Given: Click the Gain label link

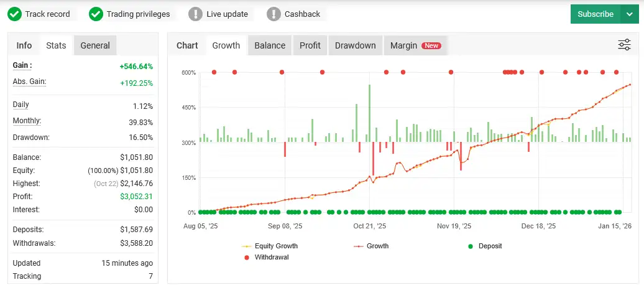Looking at the screenshot, I should click(x=22, y=65).
